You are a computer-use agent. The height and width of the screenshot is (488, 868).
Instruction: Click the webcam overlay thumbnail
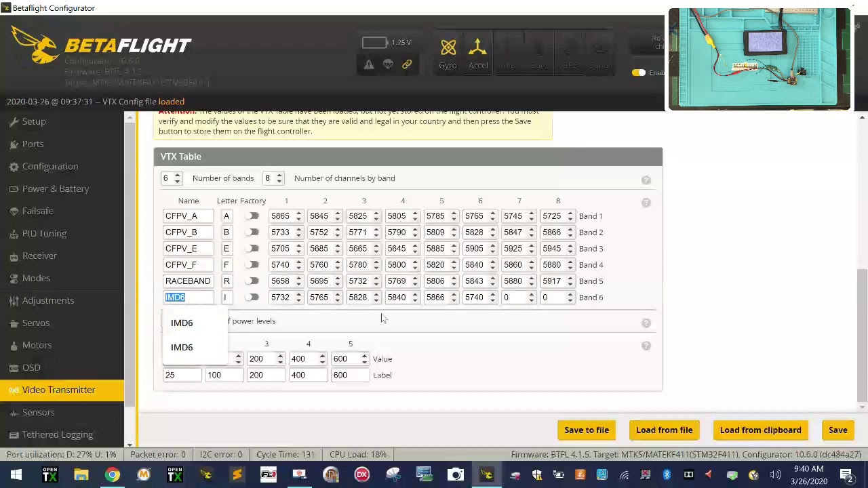click(x=759, y=59)
